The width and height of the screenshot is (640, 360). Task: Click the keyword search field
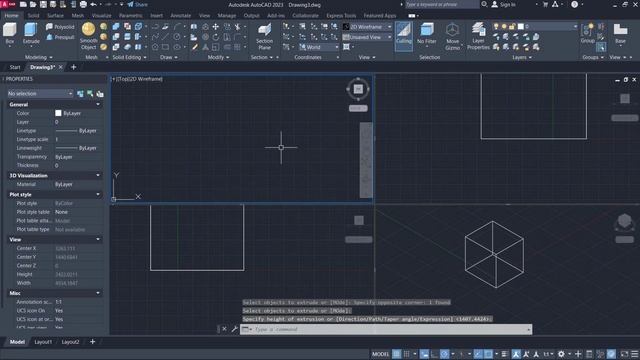tap(442, 4)
